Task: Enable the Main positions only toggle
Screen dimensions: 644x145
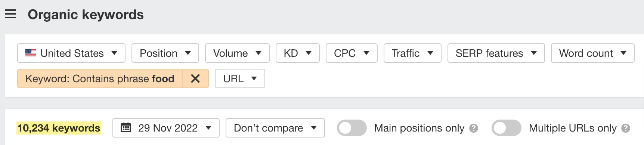Action: click(352, 128)
